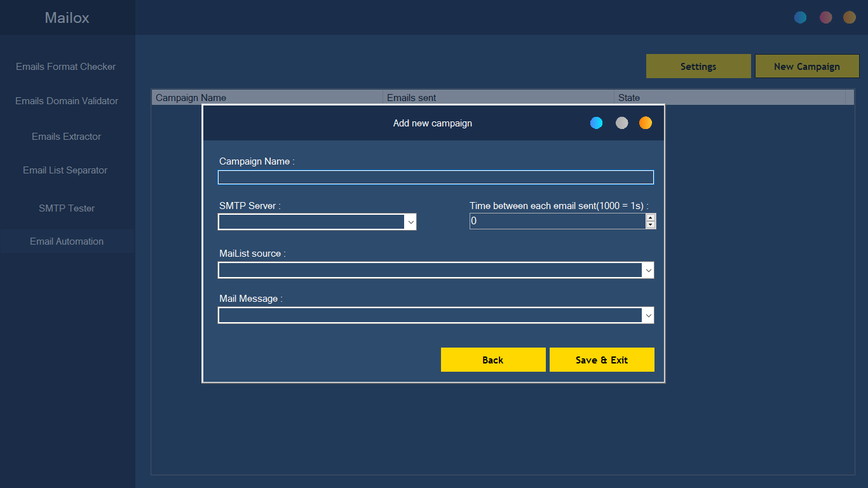Click the yellow circle in the title bar
This screenshot has width=868, height=488.
coord(850,17)
